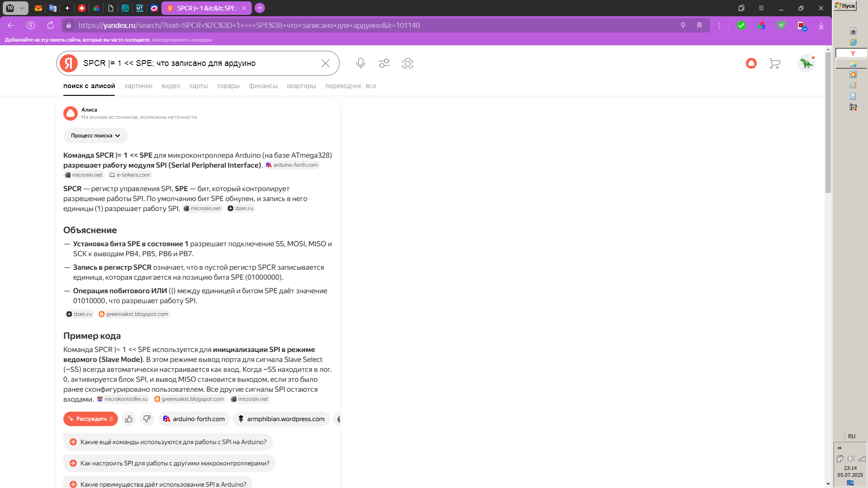Screen dimensions: 868x488
Task: Open the browser hamburger main menu
Action: point(761,8)
